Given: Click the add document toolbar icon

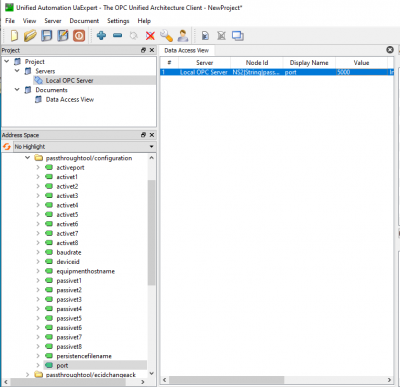Looking at the screenshot, I should (205, 35).
